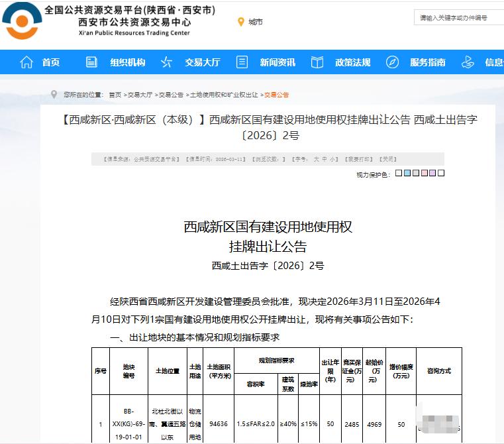This screenshot has width=504, height=444.
Task: Click the starting price value 4969
Action: click(374, 424)
